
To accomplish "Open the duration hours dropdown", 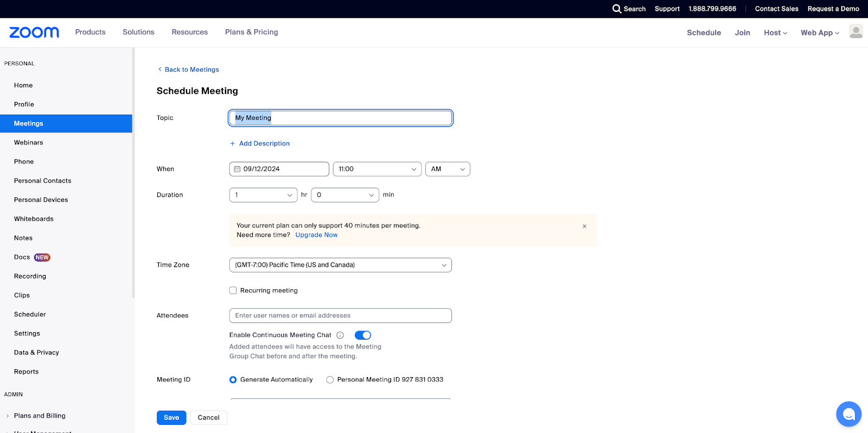I will click(x=263, y=195).
